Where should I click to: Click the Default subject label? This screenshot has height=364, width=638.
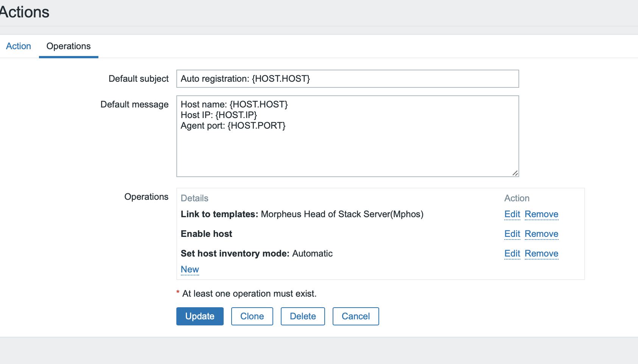tap(138, 79)
